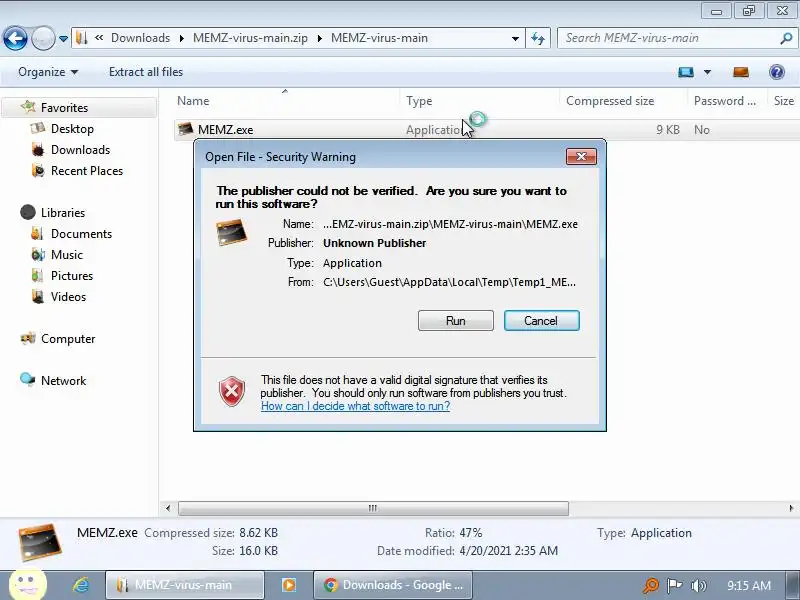Open 'How can I decide what software to run?'
Viewport: 800px width, 600px height.
click(x=355, y=406)
